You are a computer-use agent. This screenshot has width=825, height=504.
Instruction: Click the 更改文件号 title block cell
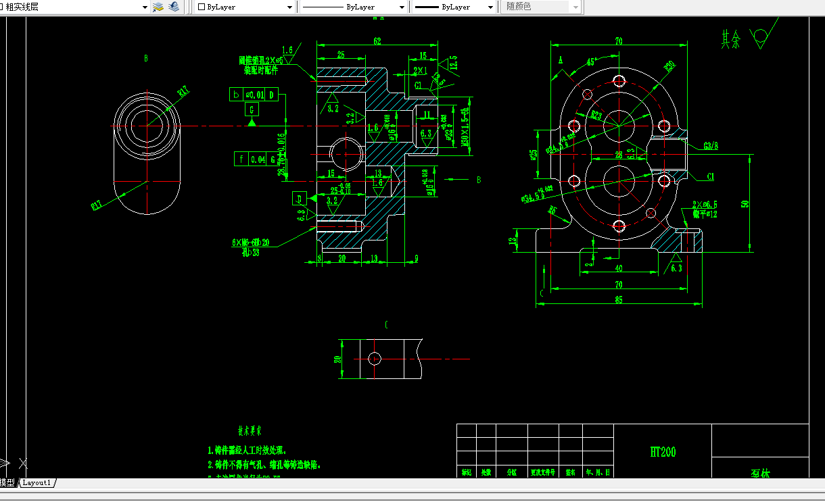coord(543,472)
